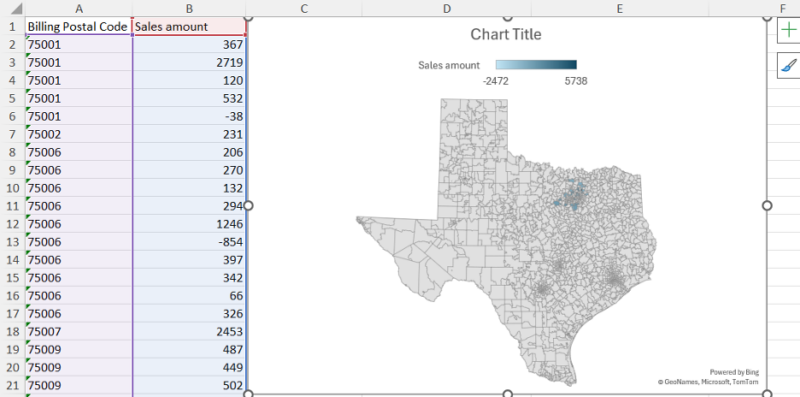The width and height of the screenshot is (800, 397).
Task: Click the Texas map plot area
Action: click(506, 242)
